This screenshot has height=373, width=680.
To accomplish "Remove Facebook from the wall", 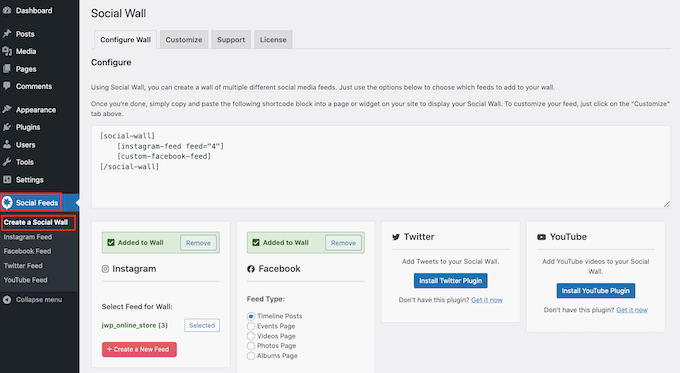I will click(343, 243).
